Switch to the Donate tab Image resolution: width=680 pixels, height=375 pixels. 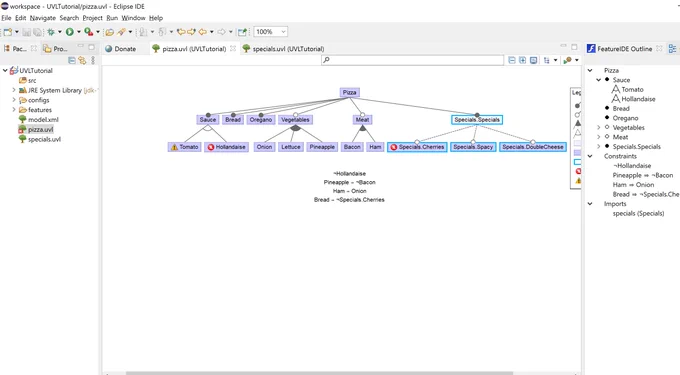click(121, 49)
